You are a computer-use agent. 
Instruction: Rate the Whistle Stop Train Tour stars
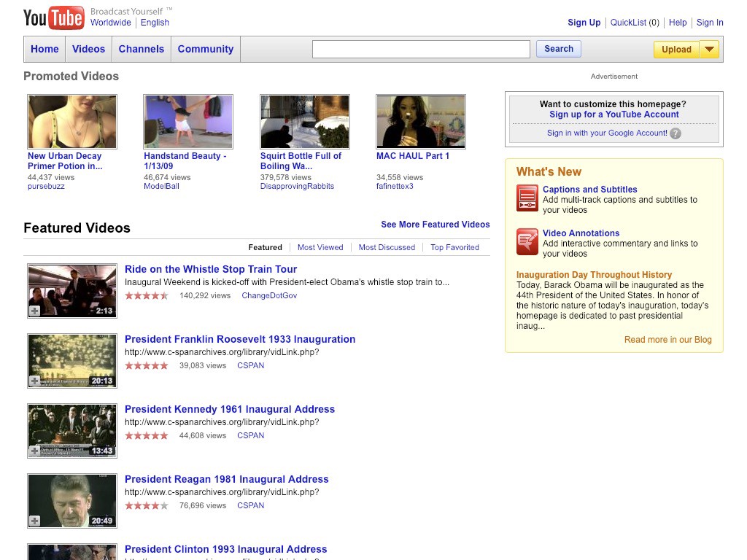pos(147,296)
